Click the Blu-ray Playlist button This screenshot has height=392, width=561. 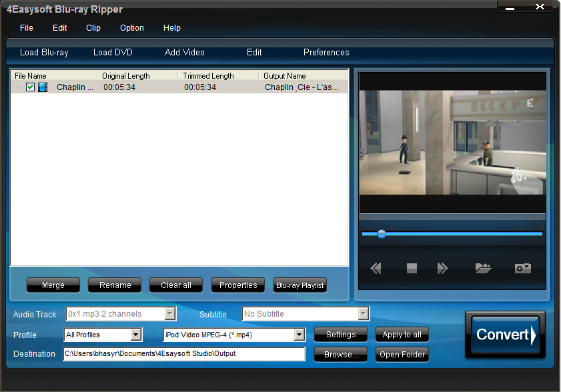(300, 285)
